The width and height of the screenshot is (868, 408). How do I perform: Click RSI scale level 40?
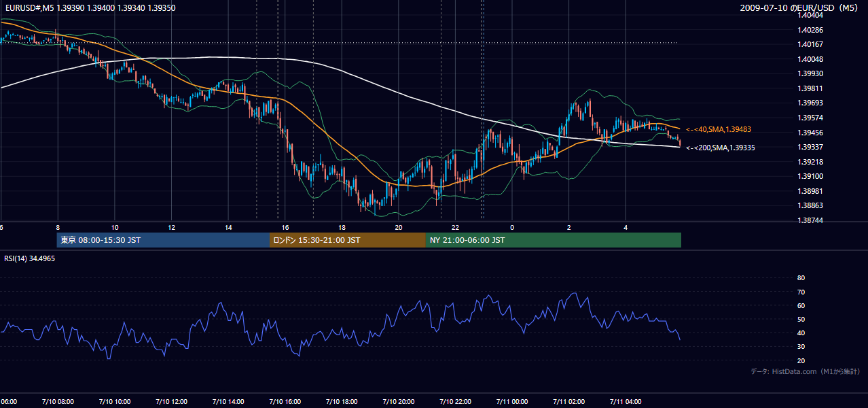(801, 333)
